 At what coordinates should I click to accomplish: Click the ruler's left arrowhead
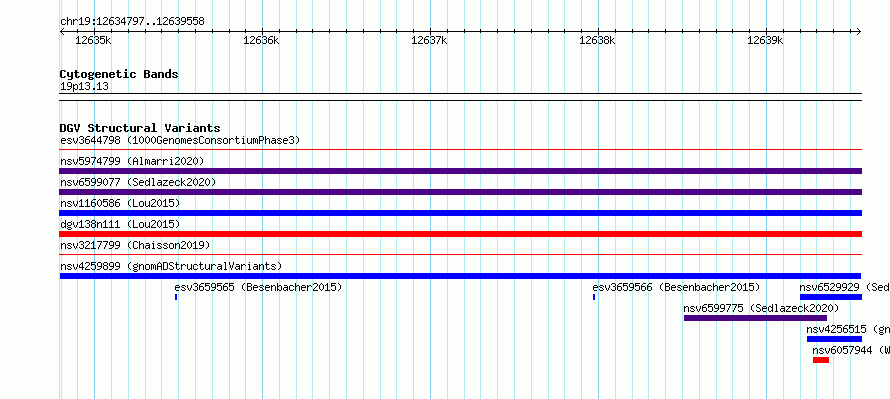coord(62,31)
